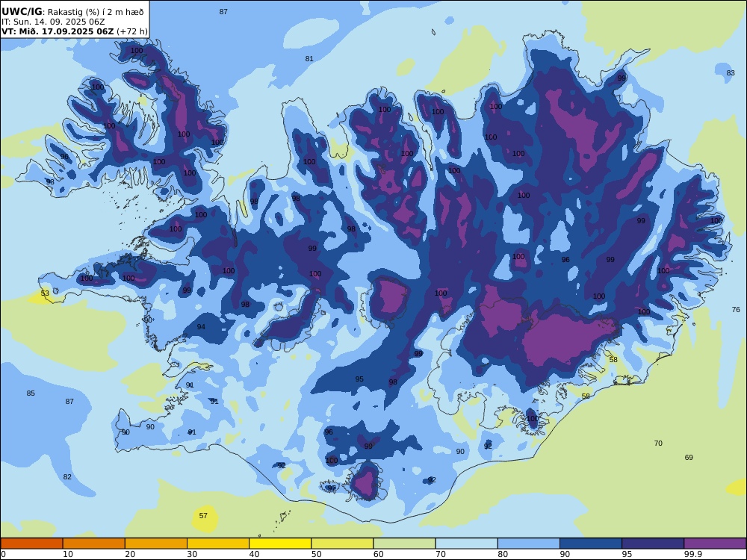Select the indigo 95–99.9 legend swatch
Viewport: 747px width, 560px height.
tap(653, 544)
